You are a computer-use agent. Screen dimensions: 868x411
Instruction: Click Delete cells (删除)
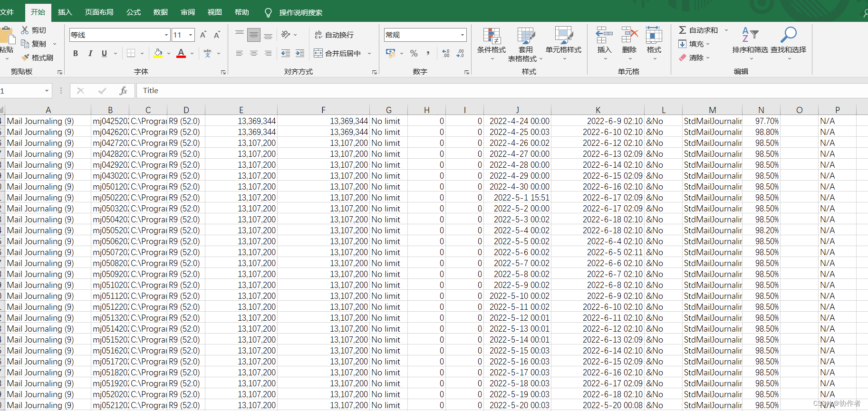(x=629, y=44)
